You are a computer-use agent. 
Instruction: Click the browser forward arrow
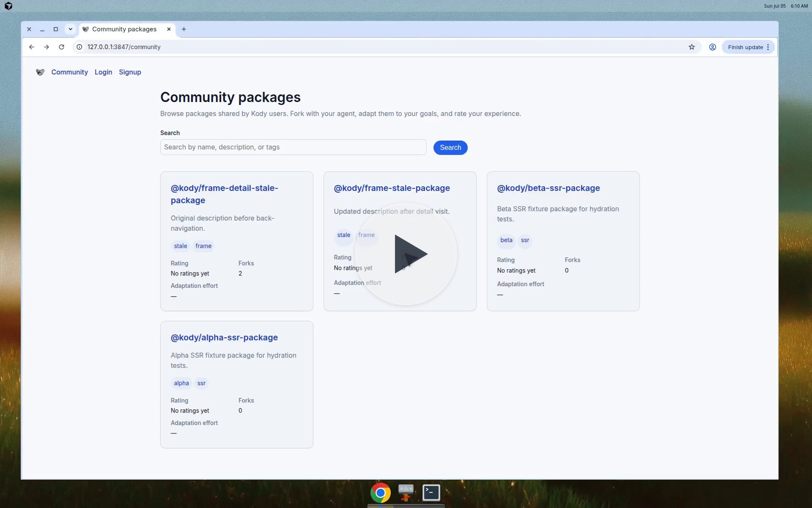(x=47, y=47)
